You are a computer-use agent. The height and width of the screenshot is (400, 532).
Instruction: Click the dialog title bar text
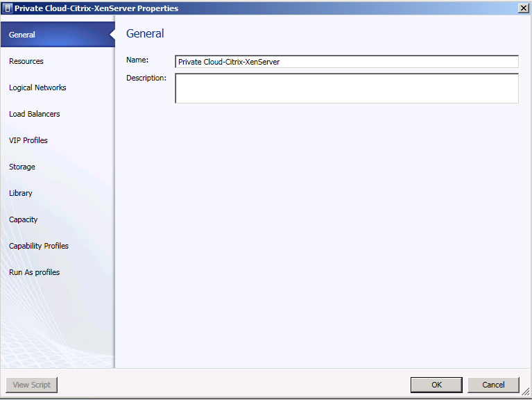click(x=96, y=8)
